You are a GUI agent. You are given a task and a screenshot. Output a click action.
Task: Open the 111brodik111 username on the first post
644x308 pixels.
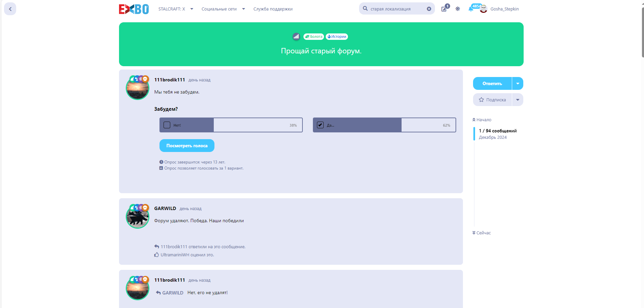pos(170,80)
